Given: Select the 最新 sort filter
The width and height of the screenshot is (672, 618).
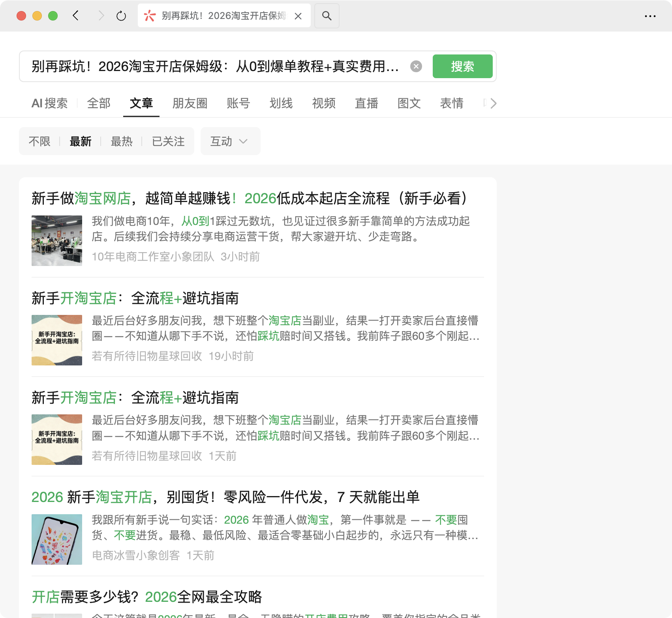Looking at the screenshot, I should tap(81, 141).
